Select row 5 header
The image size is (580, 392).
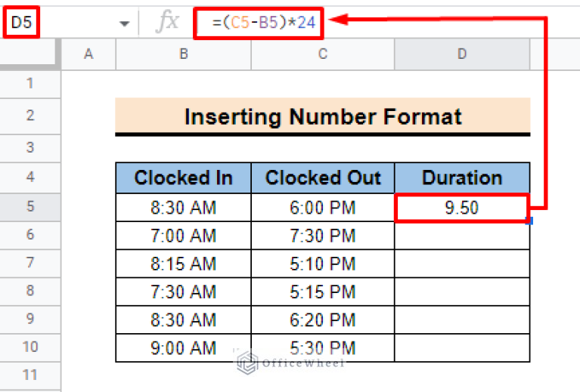[30, 207]
